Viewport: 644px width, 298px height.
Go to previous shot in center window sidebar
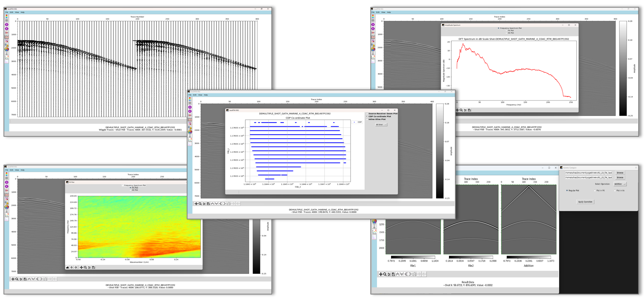click(190, 111)
